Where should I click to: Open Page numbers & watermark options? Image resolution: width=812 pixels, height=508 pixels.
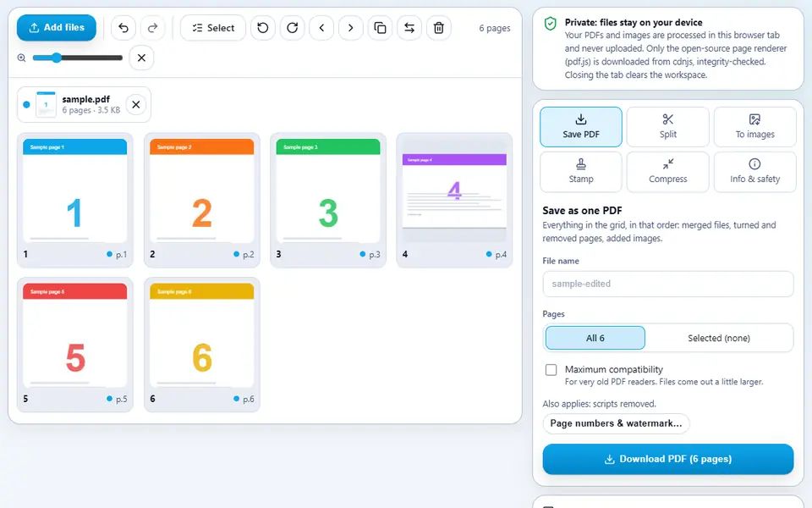point(617,423)
